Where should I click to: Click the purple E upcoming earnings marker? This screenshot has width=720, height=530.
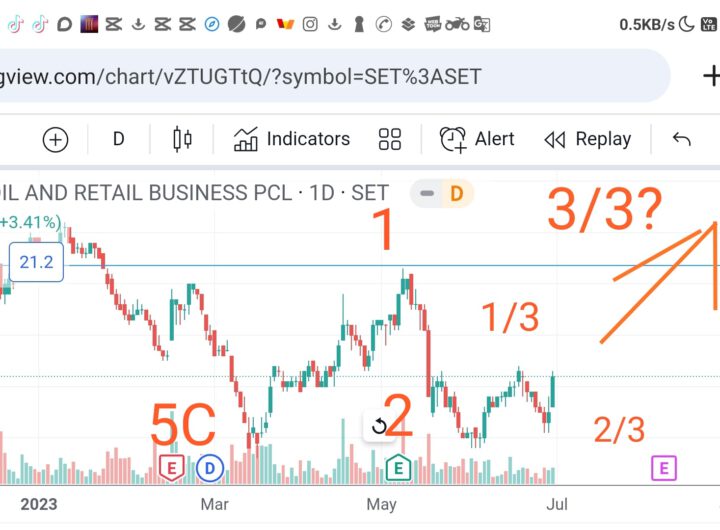[664, 468]
